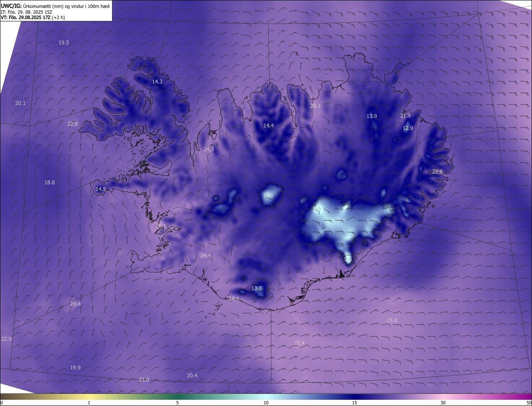Click the 10.6 value on the glacier
532x406 pixels.
[268, 196]
